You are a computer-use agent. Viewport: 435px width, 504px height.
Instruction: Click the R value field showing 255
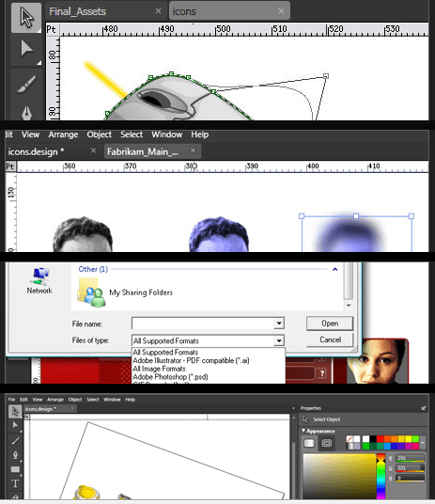(410, 458)
